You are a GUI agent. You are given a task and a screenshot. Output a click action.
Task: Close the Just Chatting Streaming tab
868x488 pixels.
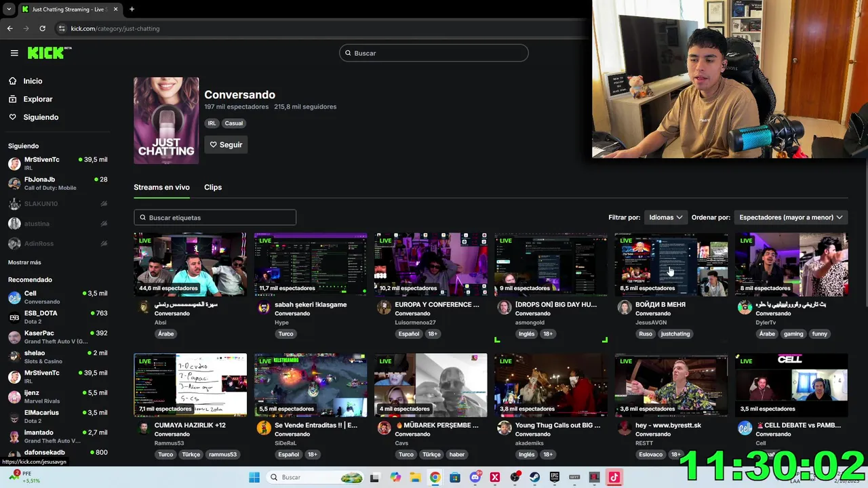coord(116,9)
